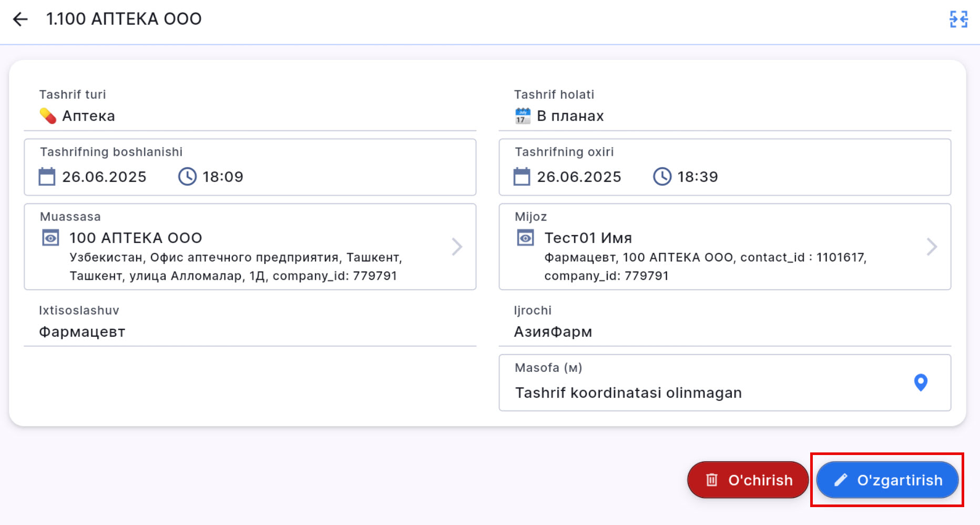Viewport: 980px width, 525px height.
Task: Click the Ijrochi АзияФарм field
Action: point(553,332)
